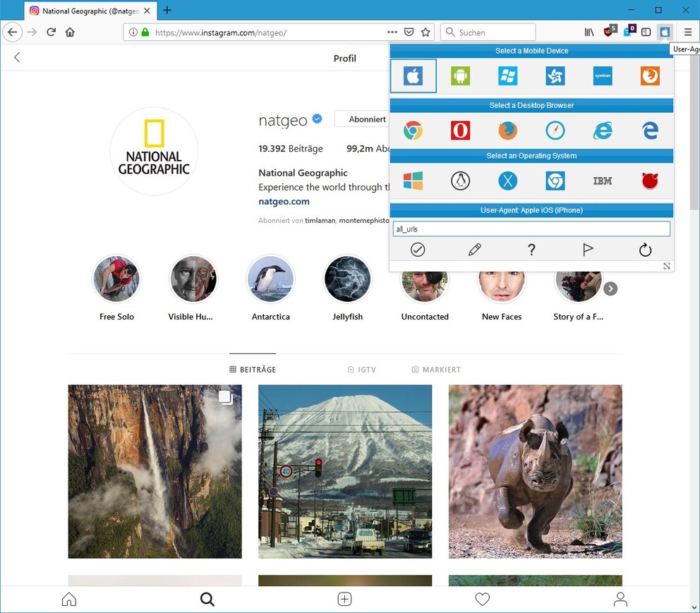The image size is (700, 613).
Task: Select the Android mobile device icon
Action: [x=460, y=75]
